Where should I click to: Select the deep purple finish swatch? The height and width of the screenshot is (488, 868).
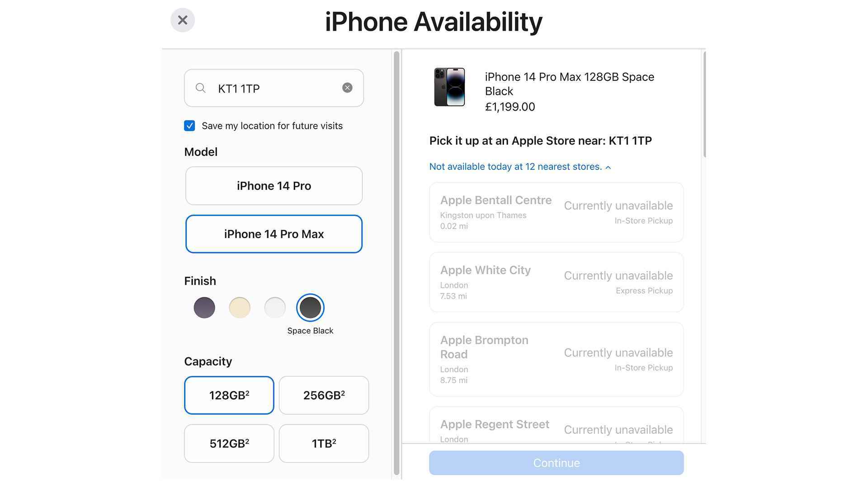203,307
